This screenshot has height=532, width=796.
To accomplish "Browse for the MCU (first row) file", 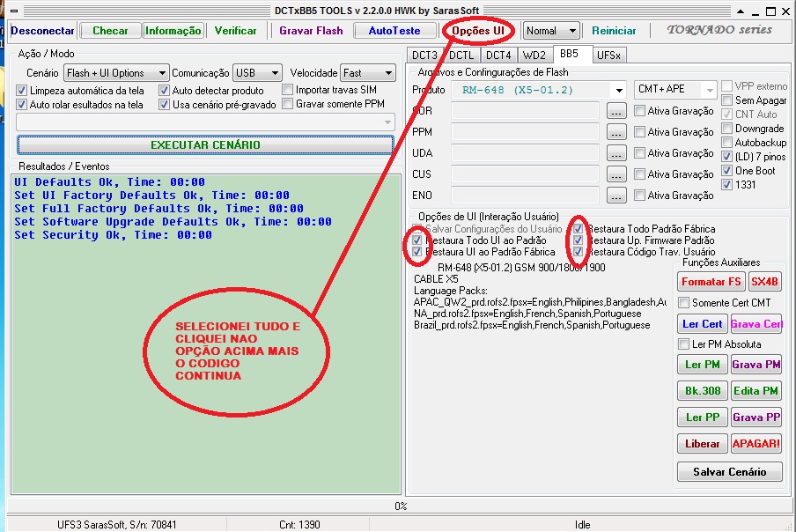I will click(x=616, y=111).
